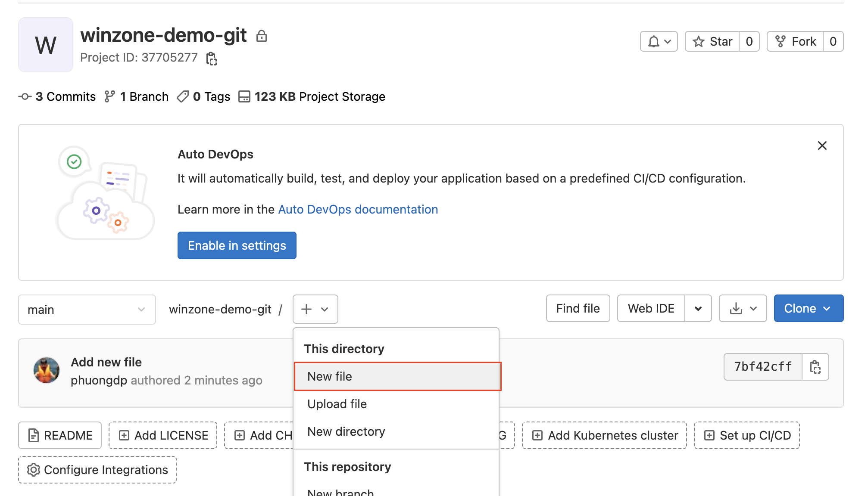Image resolution: width=868 pixels, height=496 pixels.
Task: Click the Tags label icon
Action: pos(183,96)
